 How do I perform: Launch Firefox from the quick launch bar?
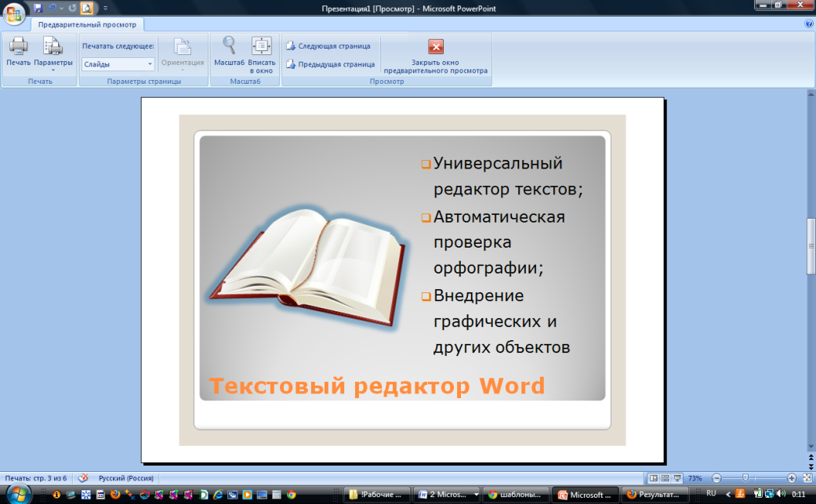(115, 495)
